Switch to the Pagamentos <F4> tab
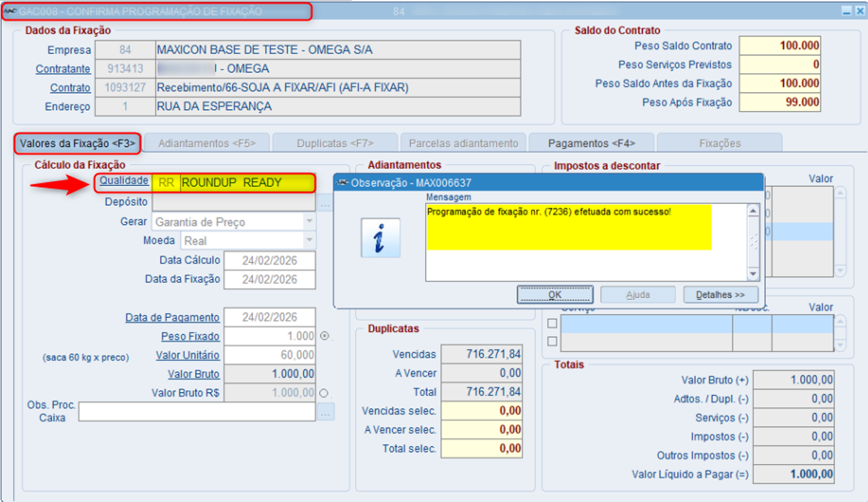 click(592, 143)
